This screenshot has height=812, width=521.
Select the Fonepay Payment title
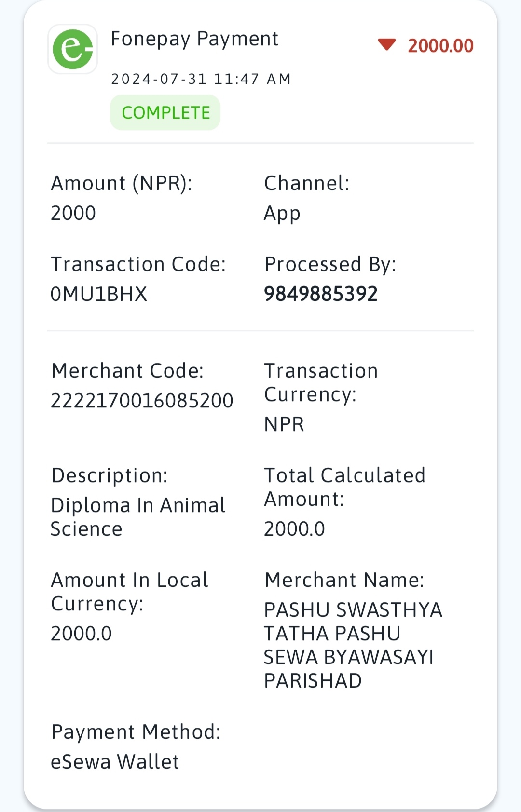coord(194,39)
